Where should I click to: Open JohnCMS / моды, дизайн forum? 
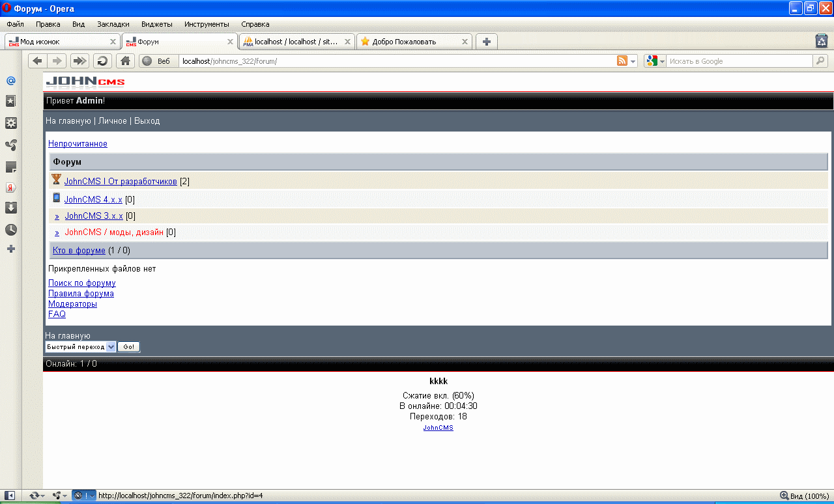(114, 232)
